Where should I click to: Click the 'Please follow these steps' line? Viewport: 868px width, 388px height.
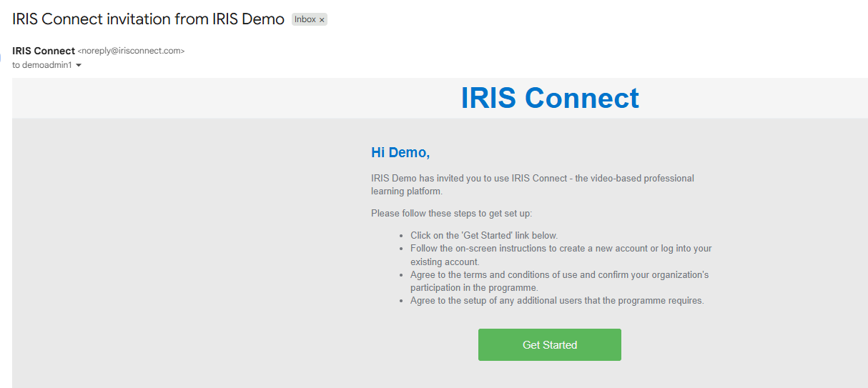[x=452, y=213]
